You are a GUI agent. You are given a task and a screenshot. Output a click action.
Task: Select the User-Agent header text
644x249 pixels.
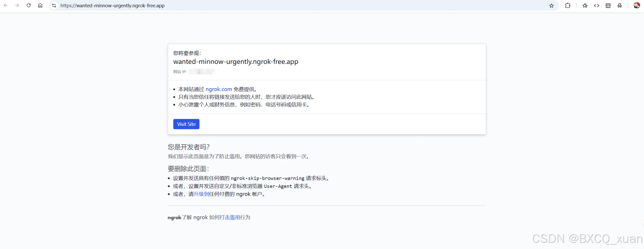click(278, 186)
